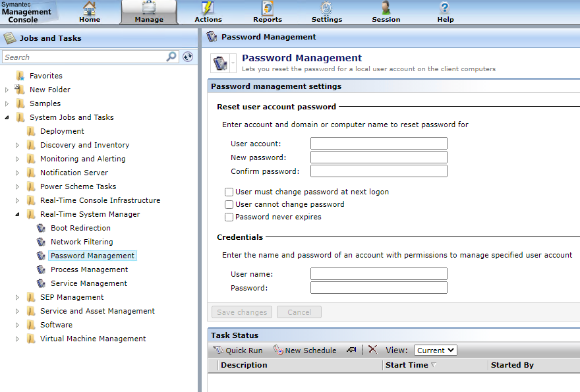580x392 pixels.
Task: Select the Favorites folder
Action: tap(46, 76)
